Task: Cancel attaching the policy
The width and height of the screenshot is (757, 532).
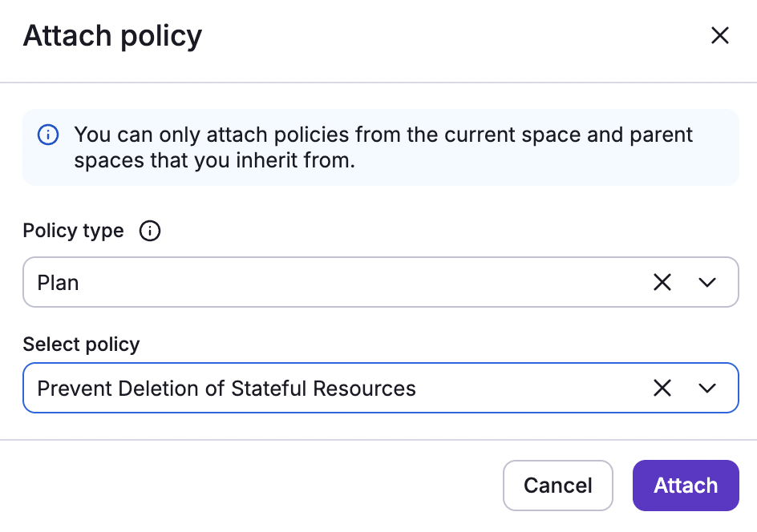Action: (x=558, y=486)
